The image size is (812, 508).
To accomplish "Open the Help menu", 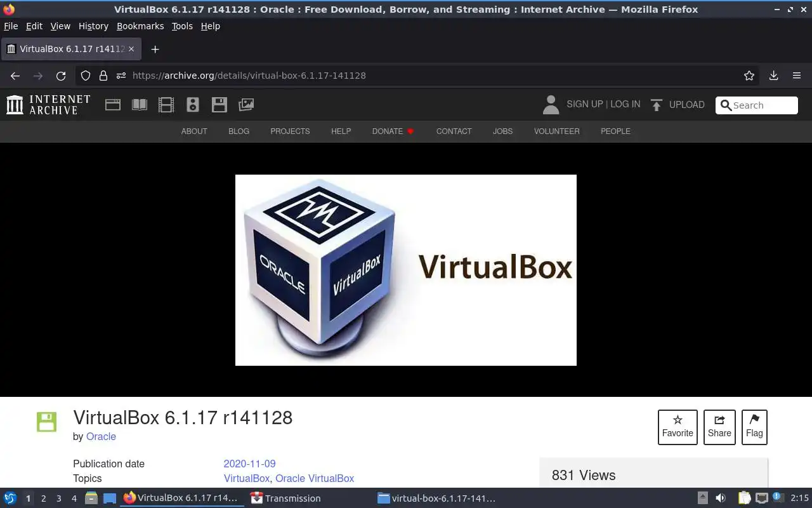I will tap(210, 26).
